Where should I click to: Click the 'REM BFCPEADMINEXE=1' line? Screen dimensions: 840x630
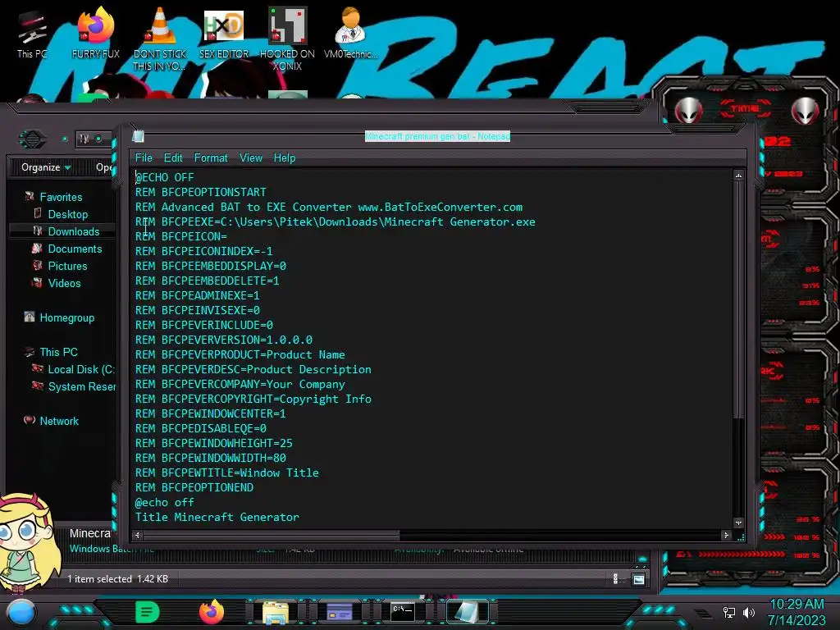[x=197, y=295]
